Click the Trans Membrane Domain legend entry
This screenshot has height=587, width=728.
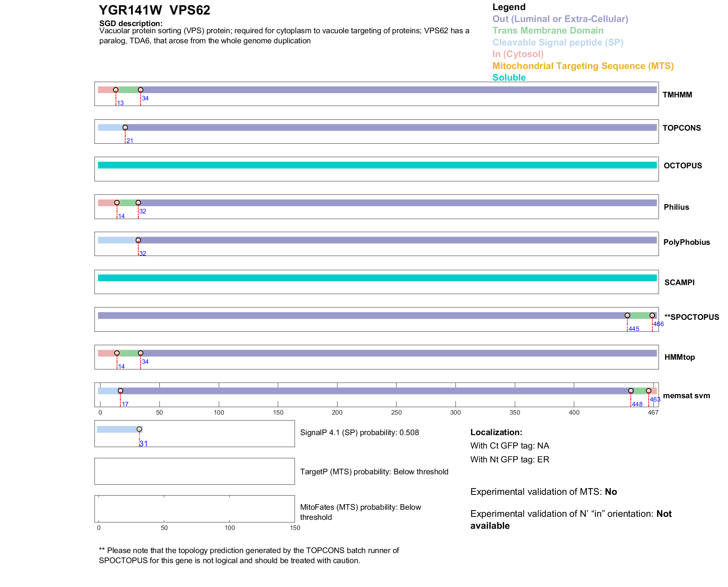click(x=548, y=31)
